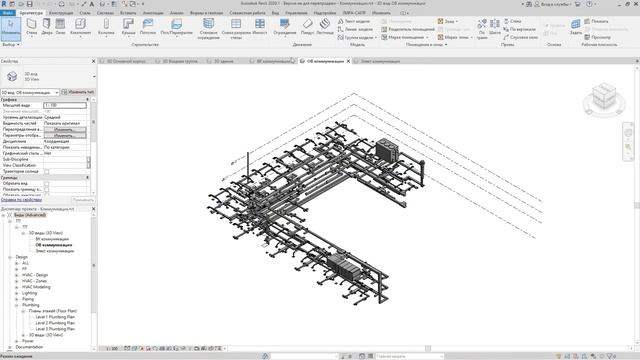The image size is (640, 360).
Task: Select the Лестница (Stair) tool
Action: tap(324, 27)
